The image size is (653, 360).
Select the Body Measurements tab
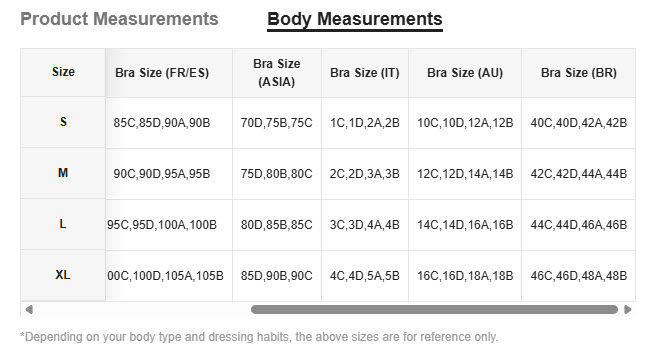[355, 19]
